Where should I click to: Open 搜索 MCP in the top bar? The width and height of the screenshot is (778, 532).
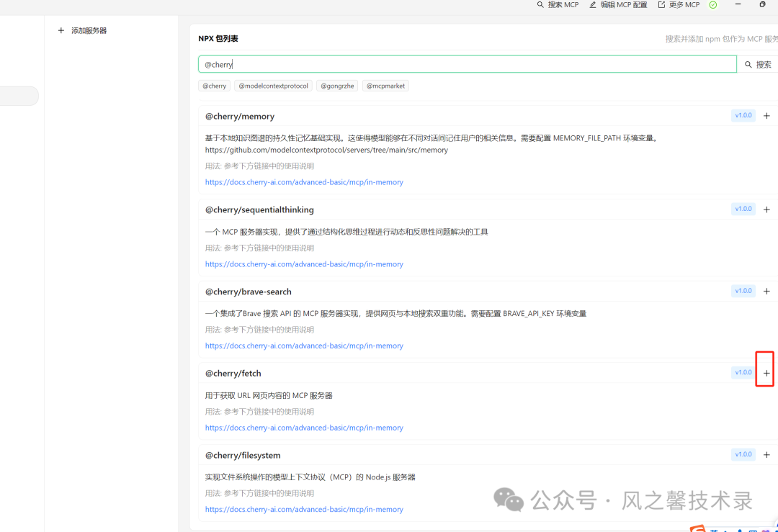point(558,4)
